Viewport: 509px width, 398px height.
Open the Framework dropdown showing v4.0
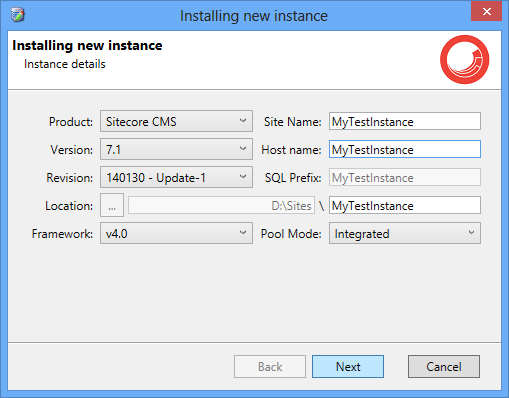176,233
